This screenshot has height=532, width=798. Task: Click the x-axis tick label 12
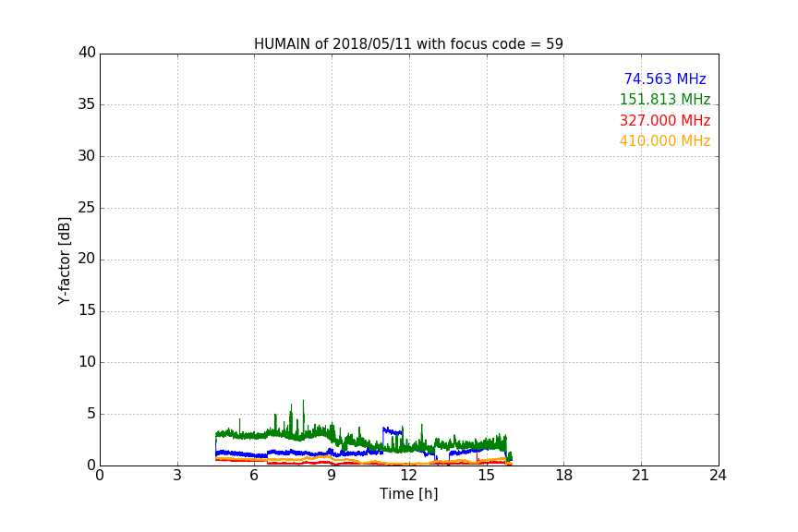pos(409,476)
